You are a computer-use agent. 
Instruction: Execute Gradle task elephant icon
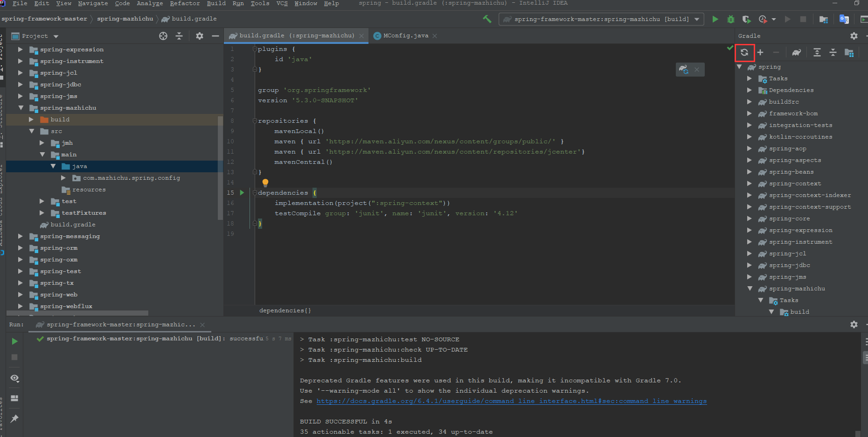[796, 52]
